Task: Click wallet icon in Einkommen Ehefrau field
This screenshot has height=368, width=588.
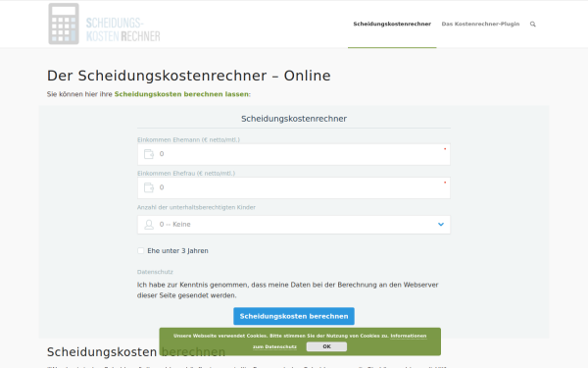Action: pyautogui.click(x=149, y=187)
